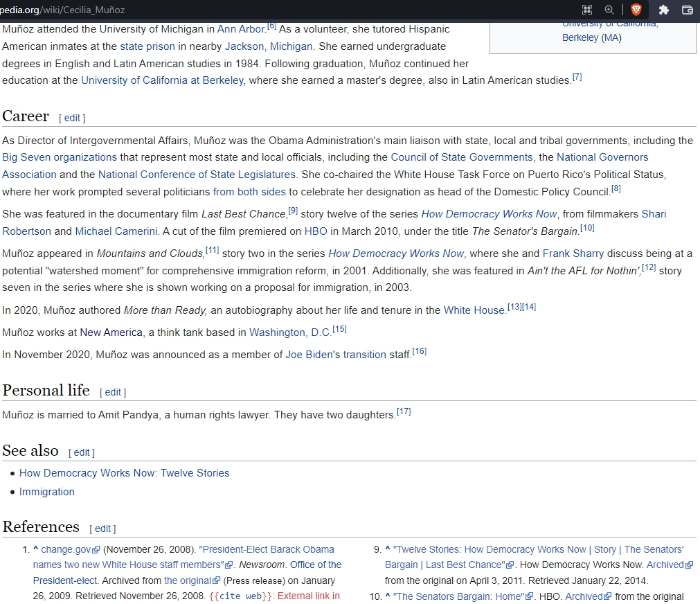Click the magnifier zoom icon in address bar

point(609,10)
